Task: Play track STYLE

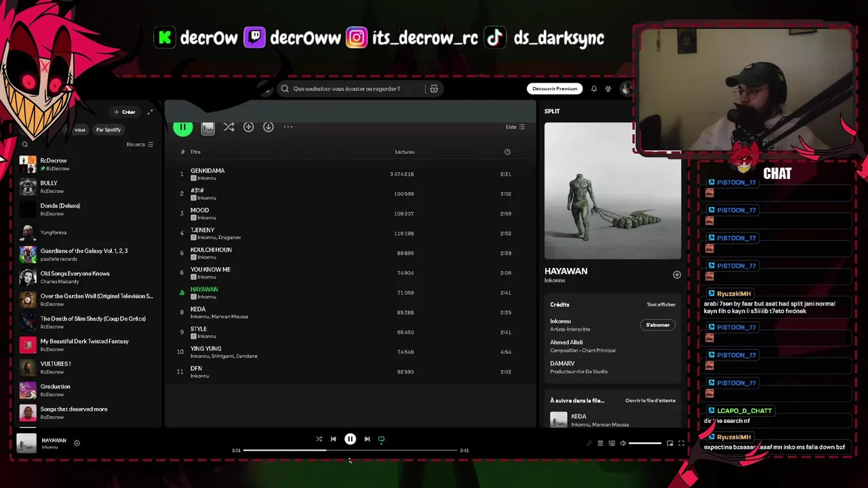Action: click(351, 332)
